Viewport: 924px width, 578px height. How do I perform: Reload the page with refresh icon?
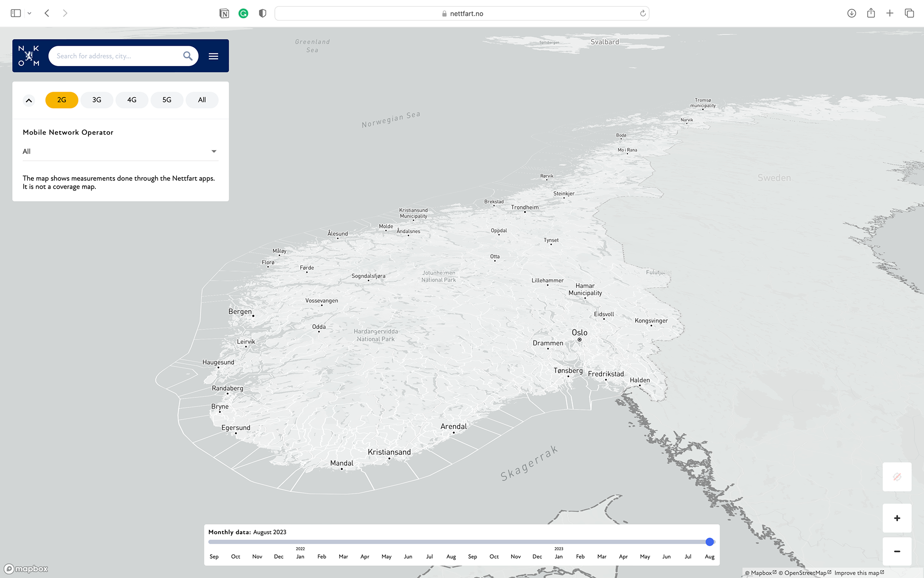[642, 13]
